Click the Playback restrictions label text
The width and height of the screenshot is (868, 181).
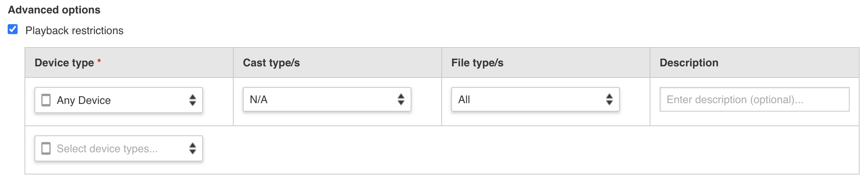[x=74, y=31]
